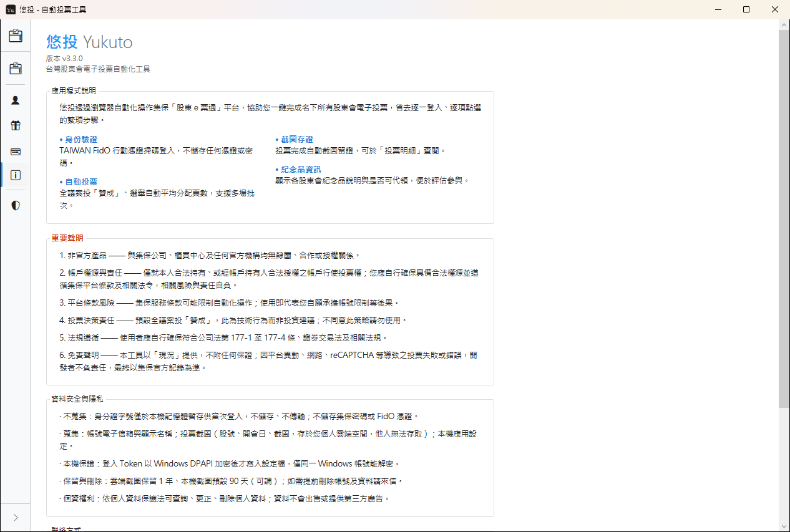Click the 悠投 Yukuto heading
790x532 pixels.
pyautogui.click(x=89, y=42)
